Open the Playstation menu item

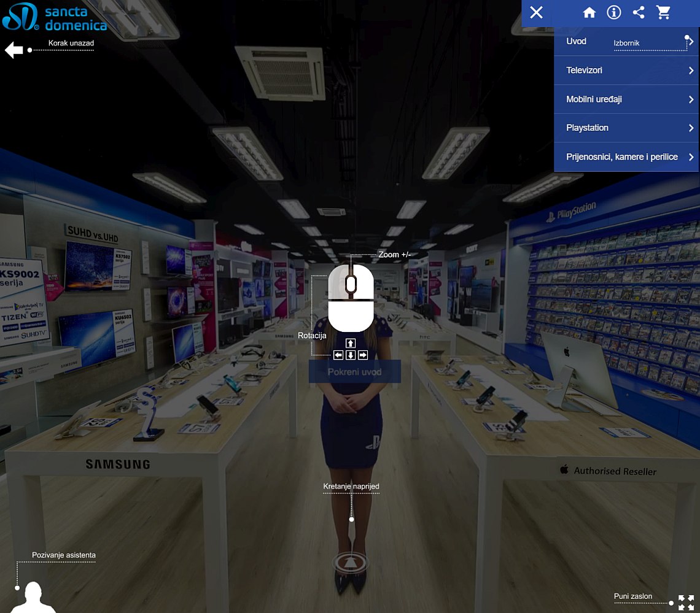626,128
